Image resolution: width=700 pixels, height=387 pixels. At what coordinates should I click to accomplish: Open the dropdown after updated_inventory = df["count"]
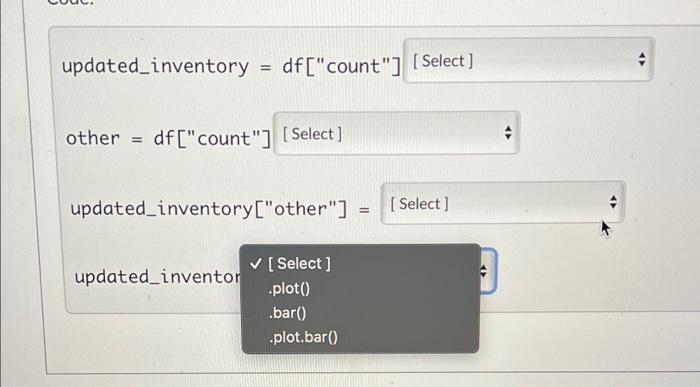(529, 60)
